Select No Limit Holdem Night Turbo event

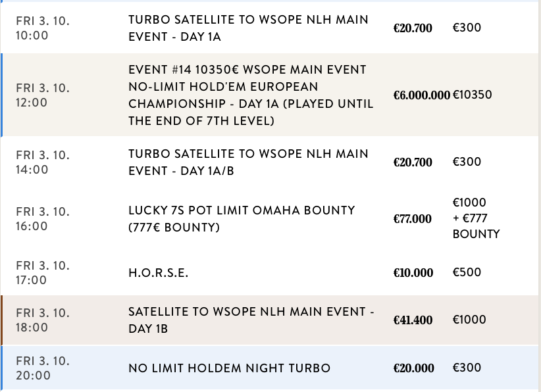tap(229, 368)
